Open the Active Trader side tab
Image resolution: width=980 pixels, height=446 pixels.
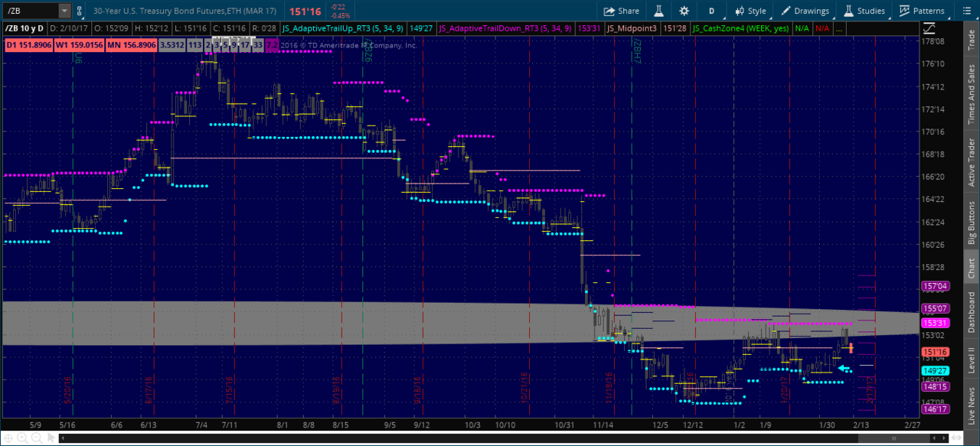(x=971, y=162)
